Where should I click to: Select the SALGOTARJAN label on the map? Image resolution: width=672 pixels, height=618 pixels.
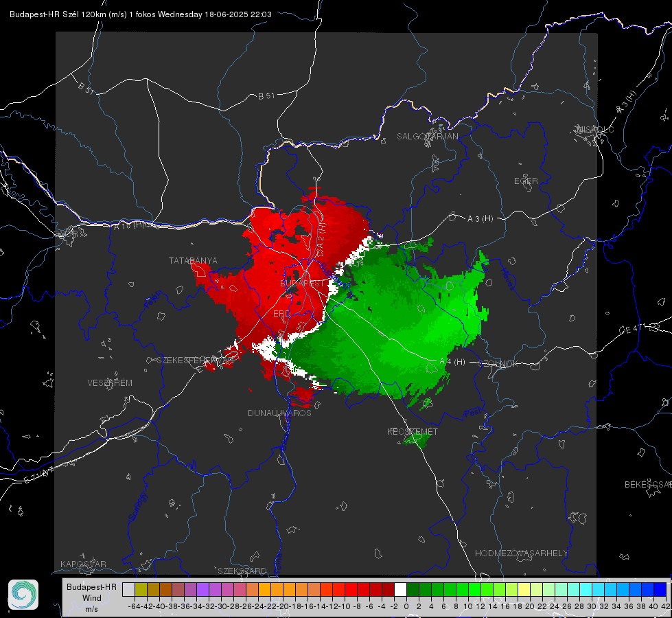click(x=427, y=137)
